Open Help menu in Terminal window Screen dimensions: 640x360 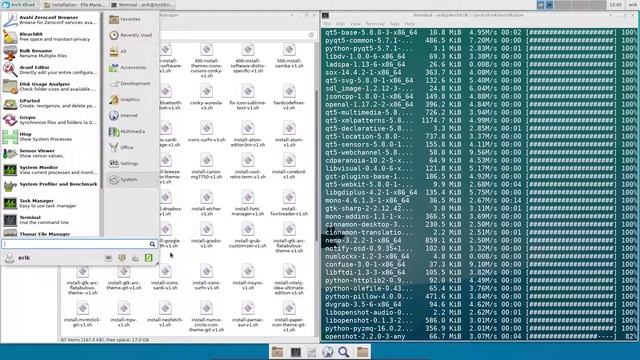[x=409, y=24]
